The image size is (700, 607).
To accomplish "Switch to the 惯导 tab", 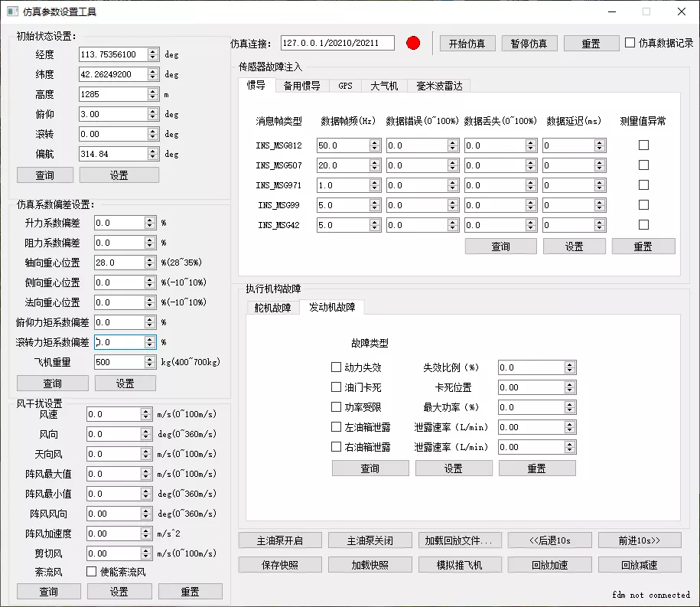I will click(256, 85).
